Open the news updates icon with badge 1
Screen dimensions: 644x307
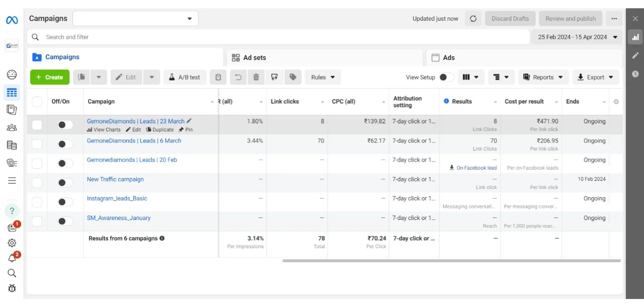[x=13, y=227]
